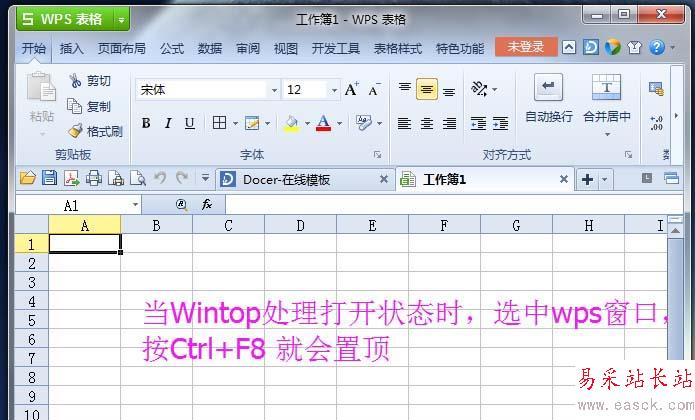Viewport: 695px width, 420px height.
Task: Click the red font color A icon
Action: pyautogui.click(x=324, y=123)
